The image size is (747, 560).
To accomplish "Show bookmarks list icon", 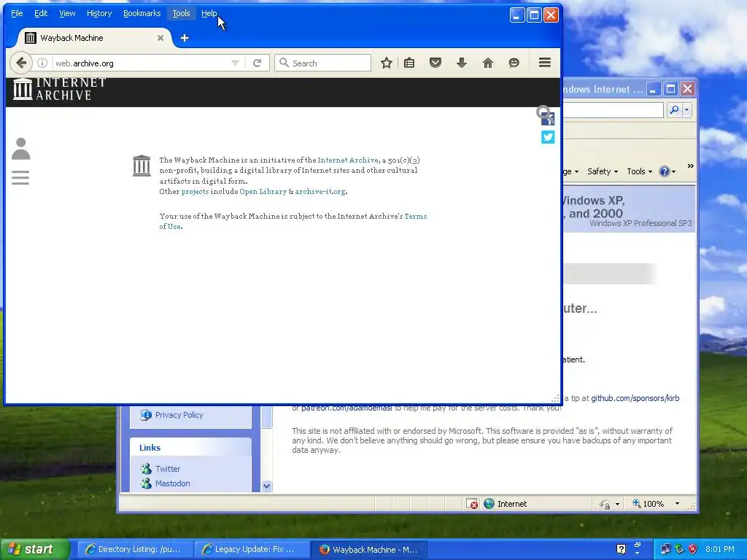I will tap(409, 63).
